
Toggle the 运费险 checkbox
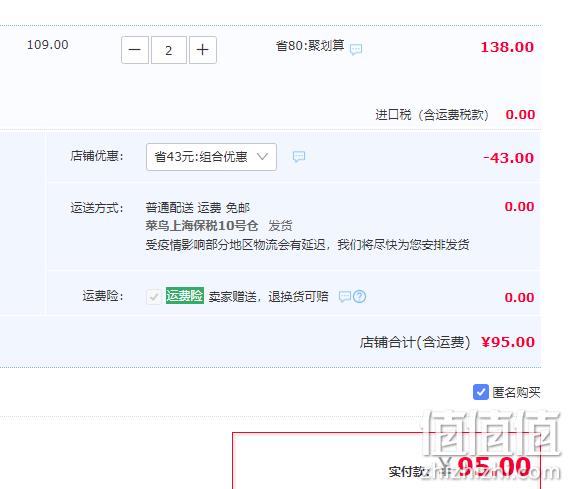click(154, 296)
